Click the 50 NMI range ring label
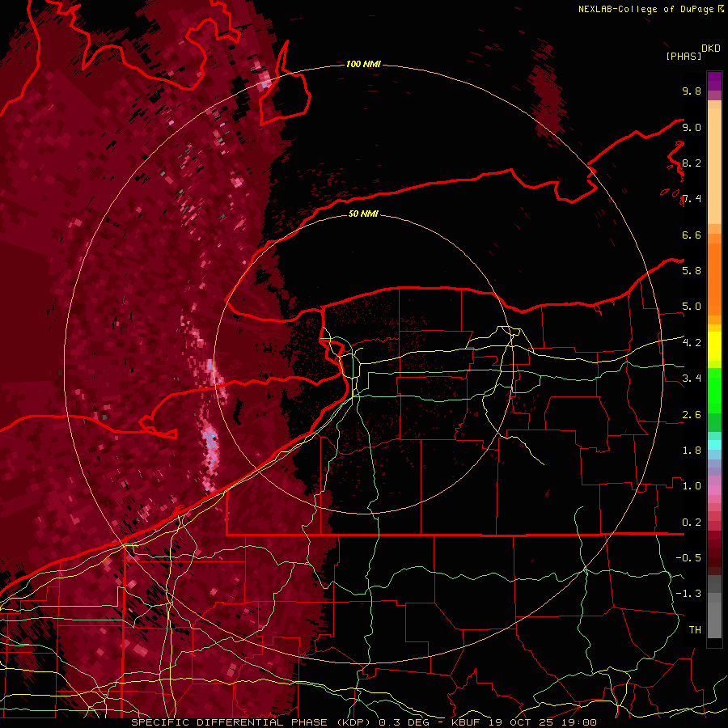Screen dimensions: 728x728 coord(363,214)
